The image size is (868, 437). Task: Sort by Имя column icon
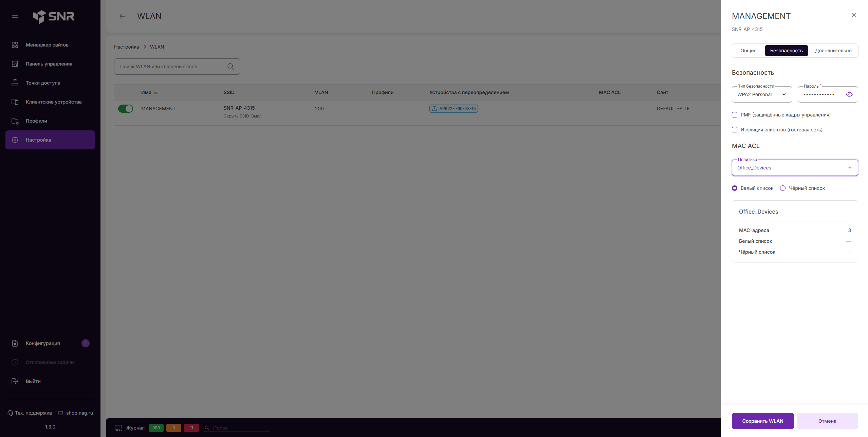pos(156,92)
